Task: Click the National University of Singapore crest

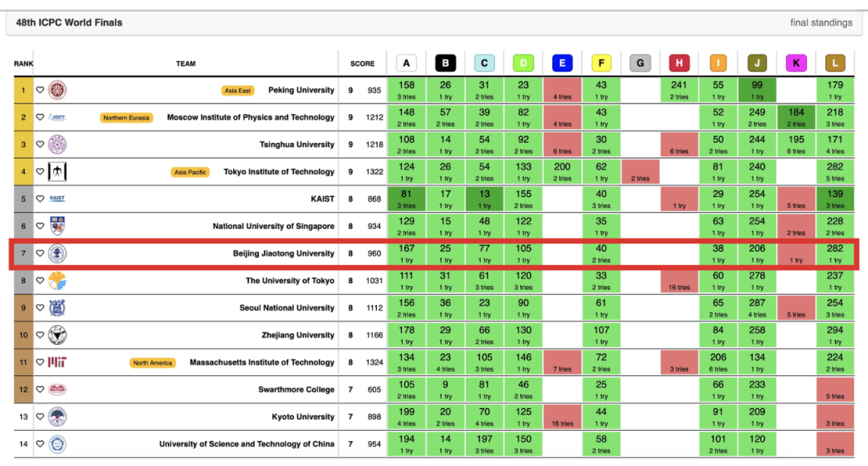Action: point(57,226)
